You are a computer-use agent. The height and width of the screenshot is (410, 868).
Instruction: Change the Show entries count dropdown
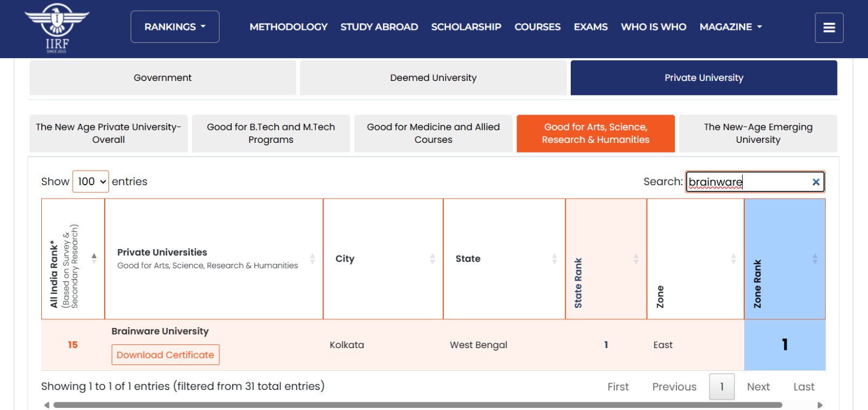(91, 181)
